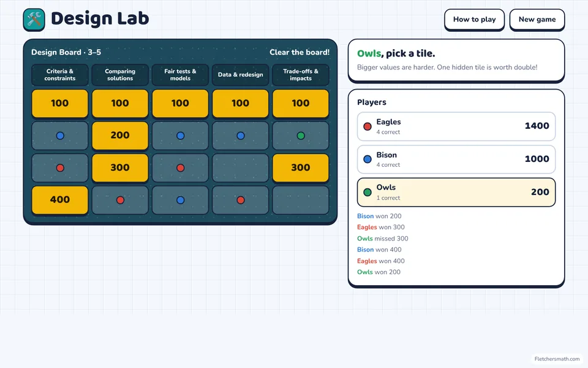The width and height of the screenshot is (588, 368).
Task: Select the highlighted Owls player card
Action: pyautogui.click(x=456, y=192)
